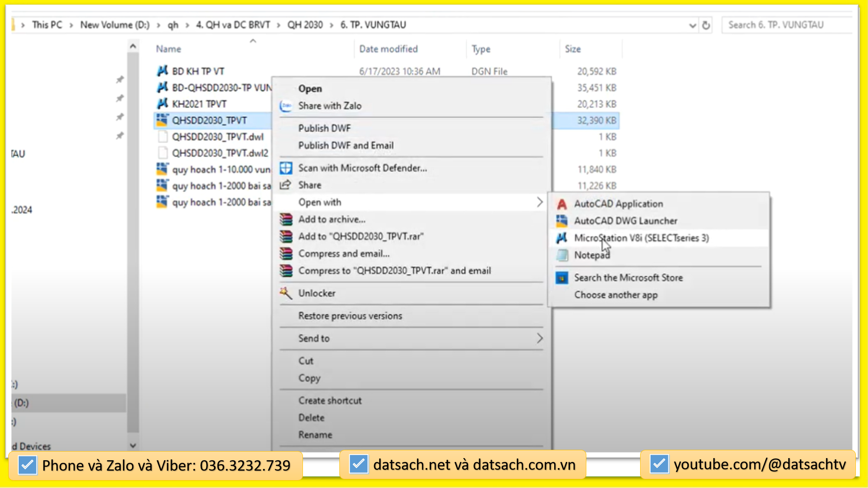Click the WinRAR icon next to Add to archive

[286, 219]
